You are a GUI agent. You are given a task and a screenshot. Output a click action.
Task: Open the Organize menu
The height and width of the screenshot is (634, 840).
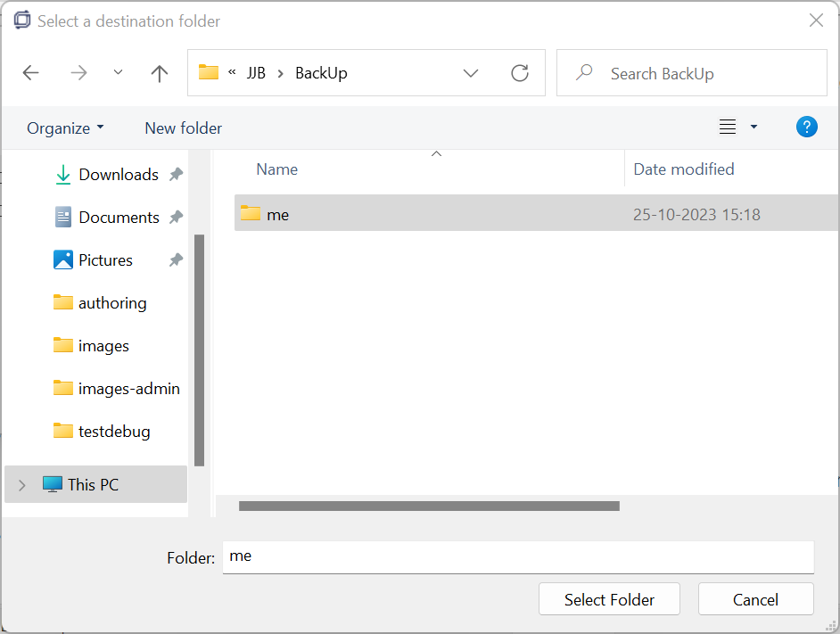click(x=65, y=128)
